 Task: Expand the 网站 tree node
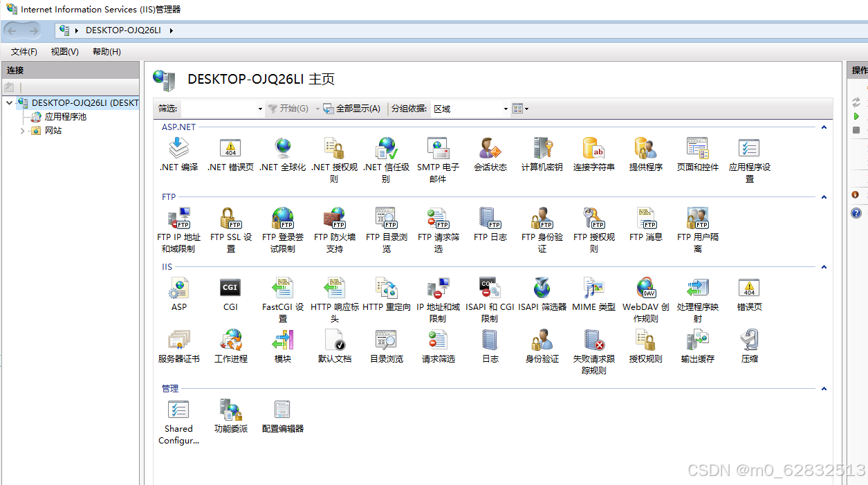coord(22,131)
